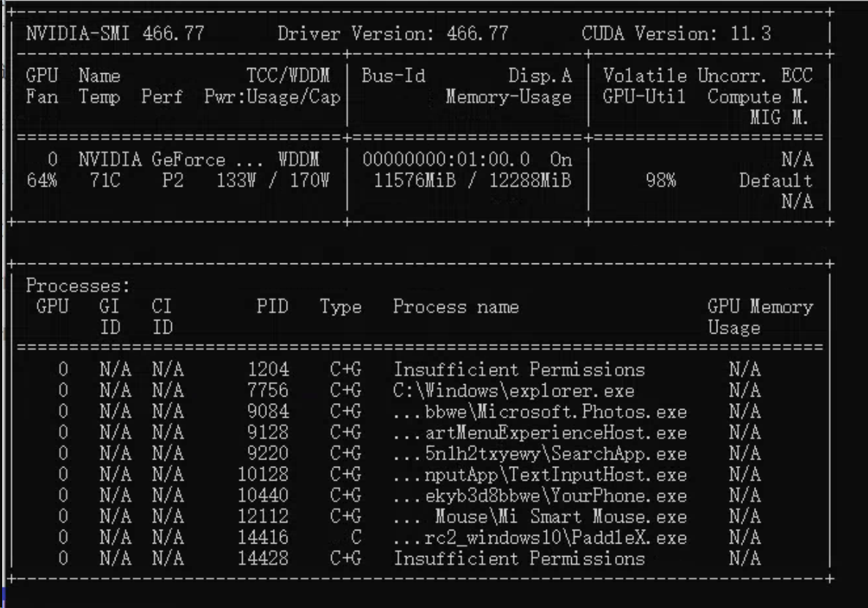Click the type C value for PaddleX

click(356, 538)
